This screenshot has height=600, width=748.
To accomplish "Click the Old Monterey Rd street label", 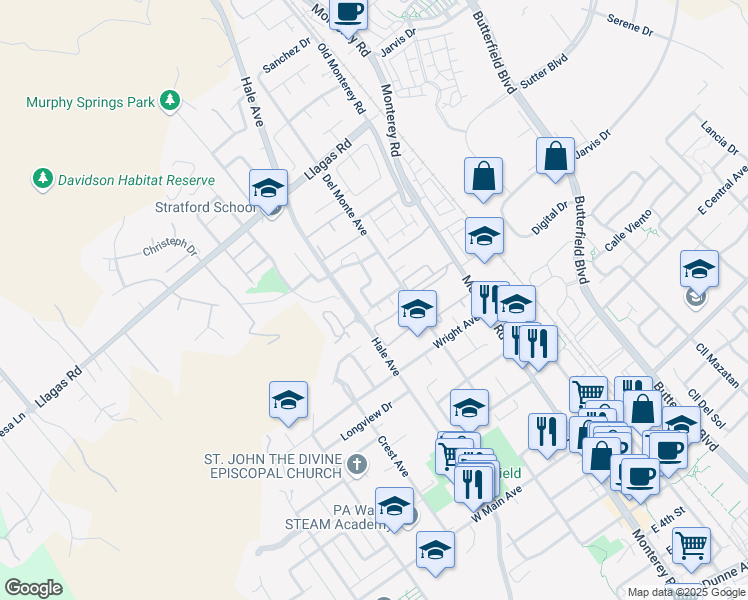I will click(341, 79).
